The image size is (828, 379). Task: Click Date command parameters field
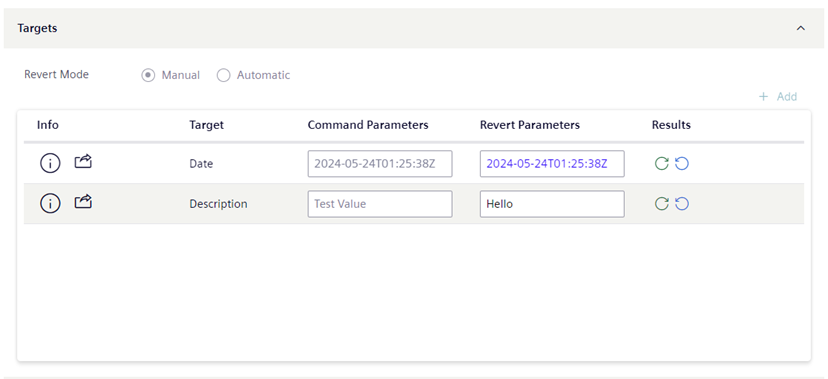(380, 164)
